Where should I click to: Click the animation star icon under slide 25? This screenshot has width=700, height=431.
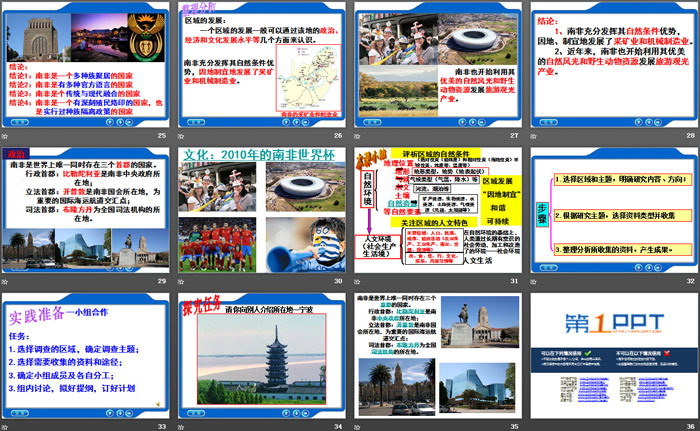5,136
